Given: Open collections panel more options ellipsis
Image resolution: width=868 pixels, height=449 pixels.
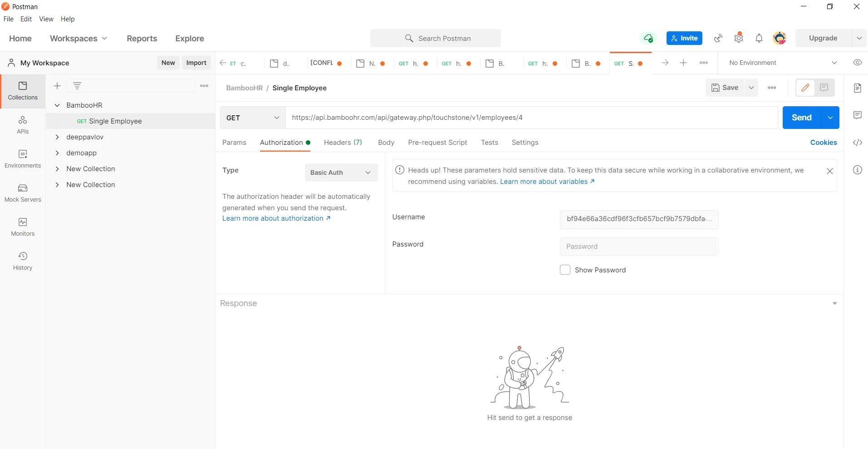Looking at the screenshot, I should (x=204, y=86).
